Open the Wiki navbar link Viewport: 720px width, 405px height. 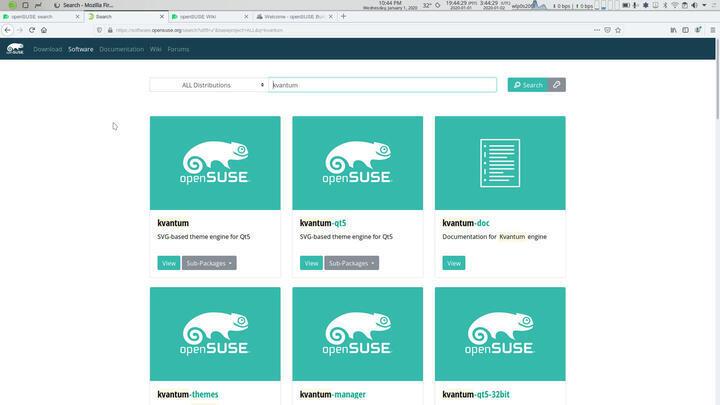pyautogui.click(x=156, y=49)
